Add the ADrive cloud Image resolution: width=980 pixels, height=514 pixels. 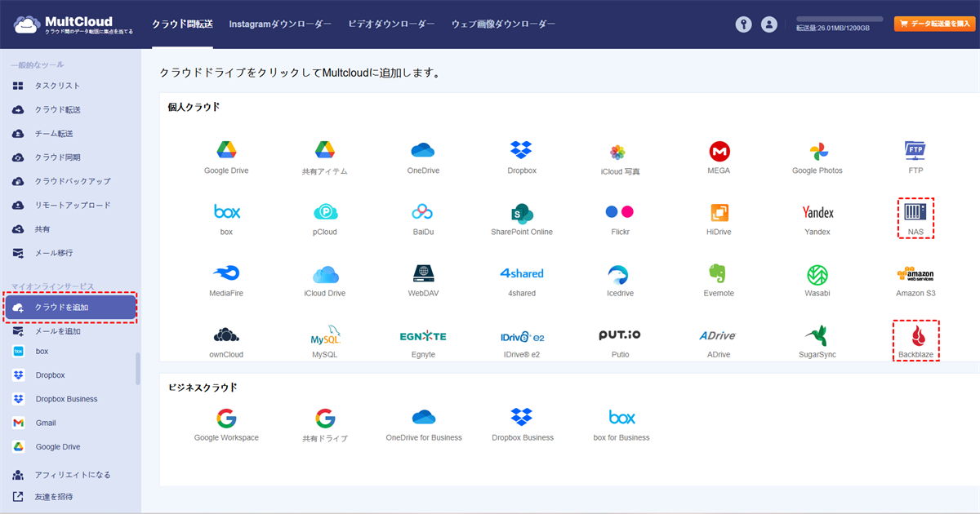pos(718,336)
